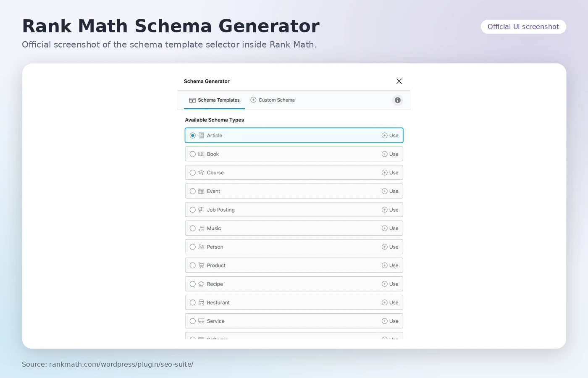Click the Available Schema Types heading
Image resolution: width=588 pixels, height=378 pixels.
tap(214, 120)
